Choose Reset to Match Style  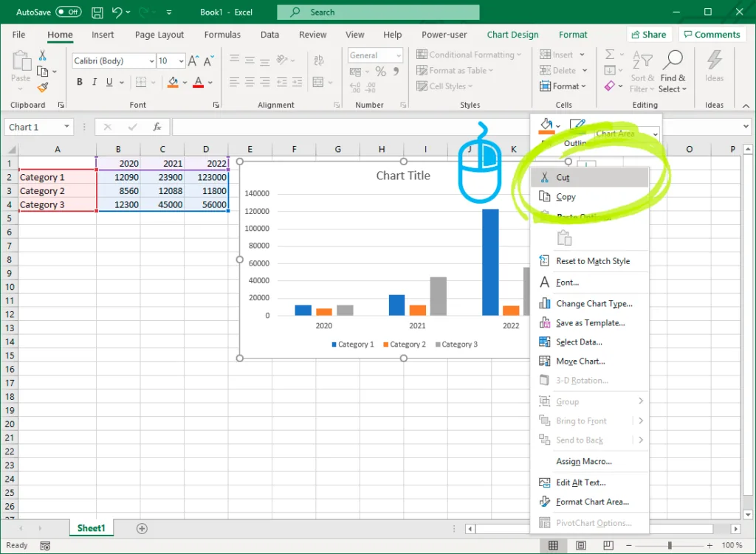(x=590, y=261)
